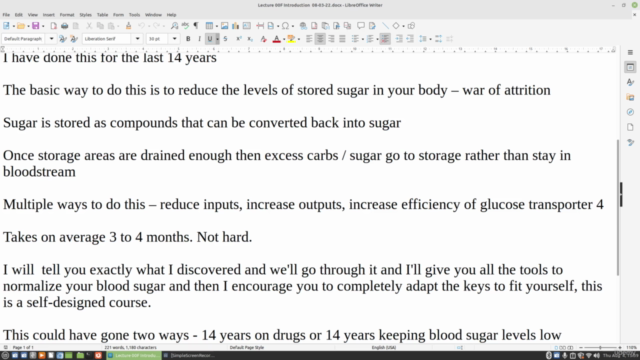Click the Save document icon
The height and width of the screenshot is (360, 640).
[36, 26]
